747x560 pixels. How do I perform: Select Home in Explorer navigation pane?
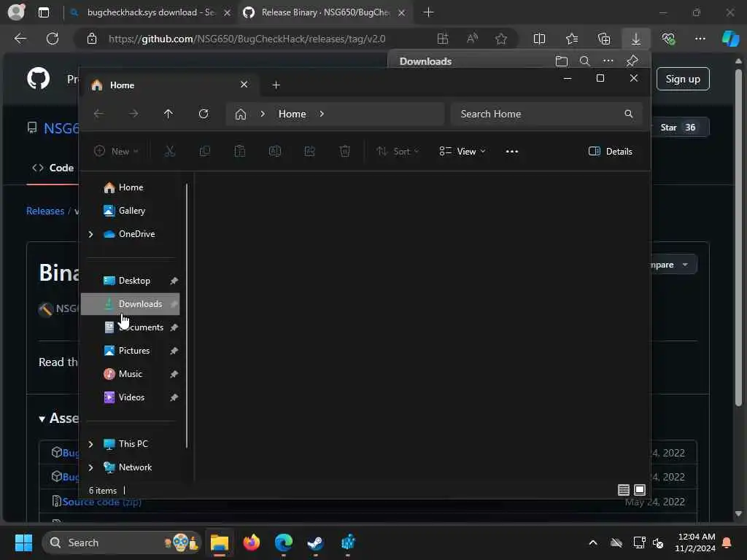coord(130,187)
